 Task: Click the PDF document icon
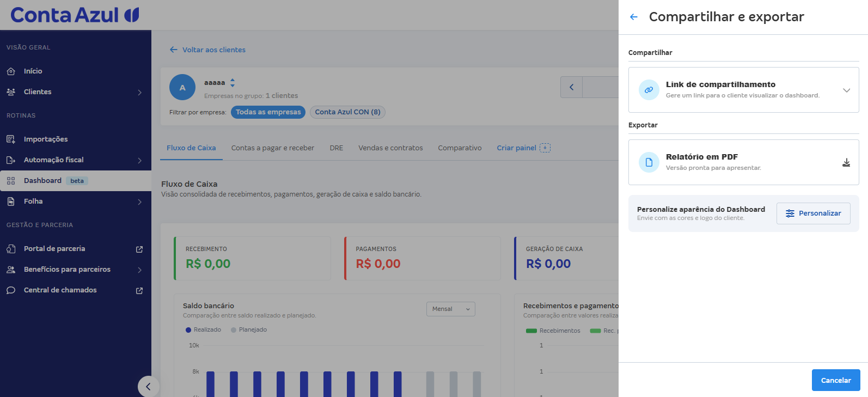point(649,162)
